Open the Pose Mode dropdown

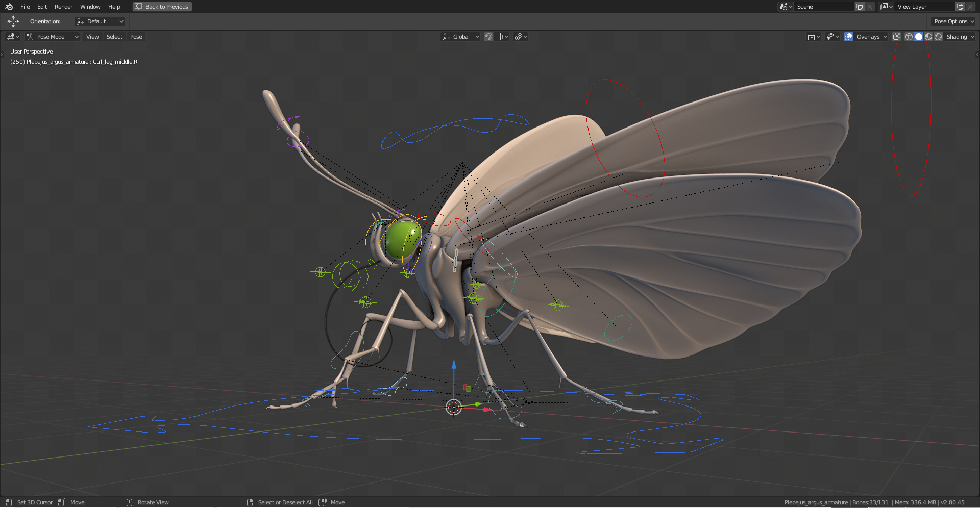[x=52, y=37]
